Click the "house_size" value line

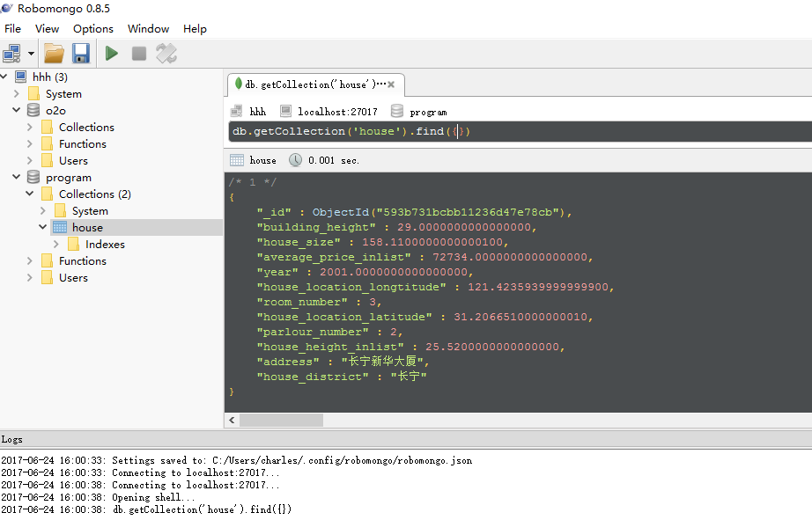(383, 242)
